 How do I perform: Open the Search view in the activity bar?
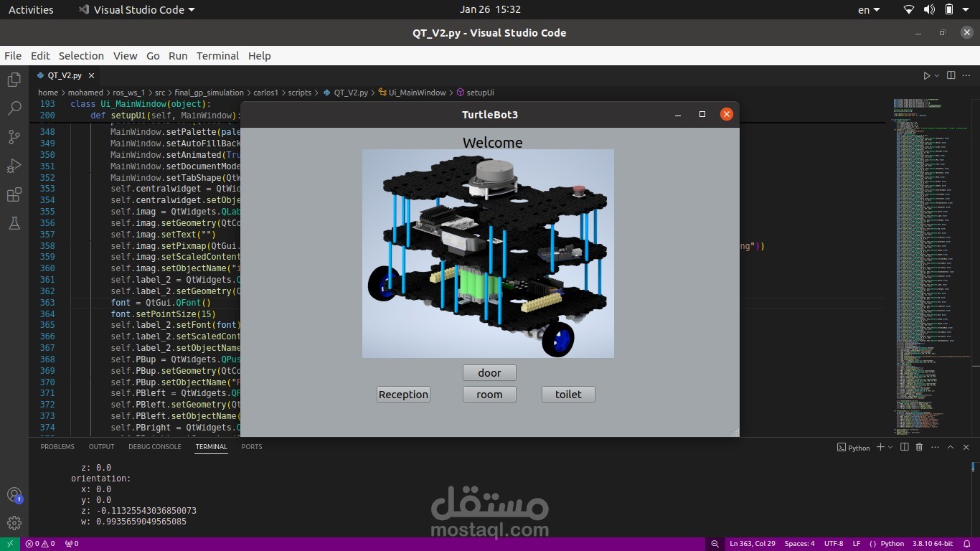(14, 108)
